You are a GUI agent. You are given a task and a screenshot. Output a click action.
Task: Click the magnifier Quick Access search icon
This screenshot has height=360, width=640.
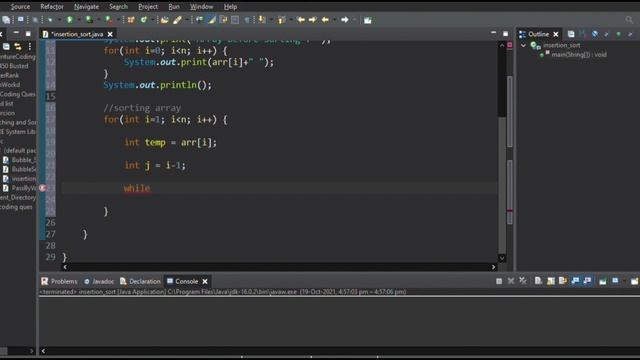(x=629, y=20)
